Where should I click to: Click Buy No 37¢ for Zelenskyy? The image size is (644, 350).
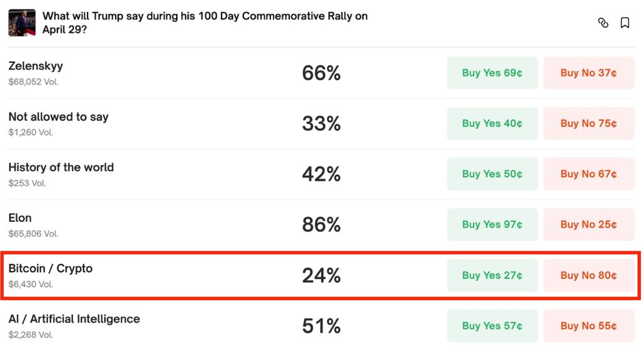click(589, 73)
